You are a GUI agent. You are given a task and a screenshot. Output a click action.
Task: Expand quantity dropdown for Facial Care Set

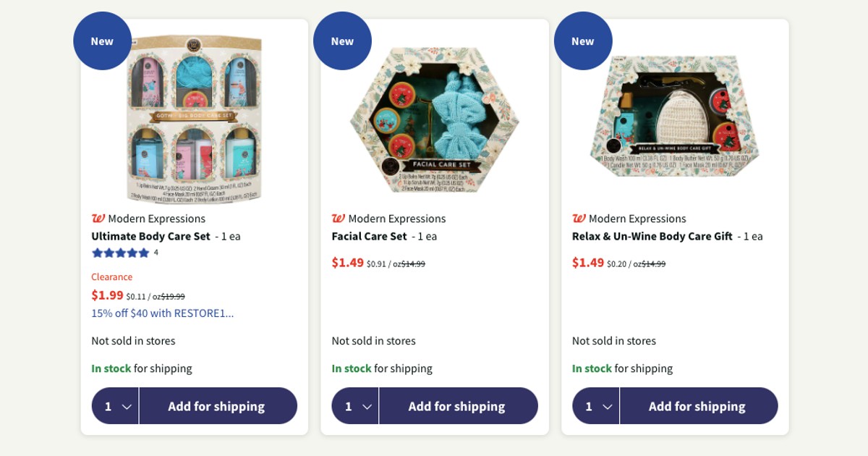tap(355, 406)
